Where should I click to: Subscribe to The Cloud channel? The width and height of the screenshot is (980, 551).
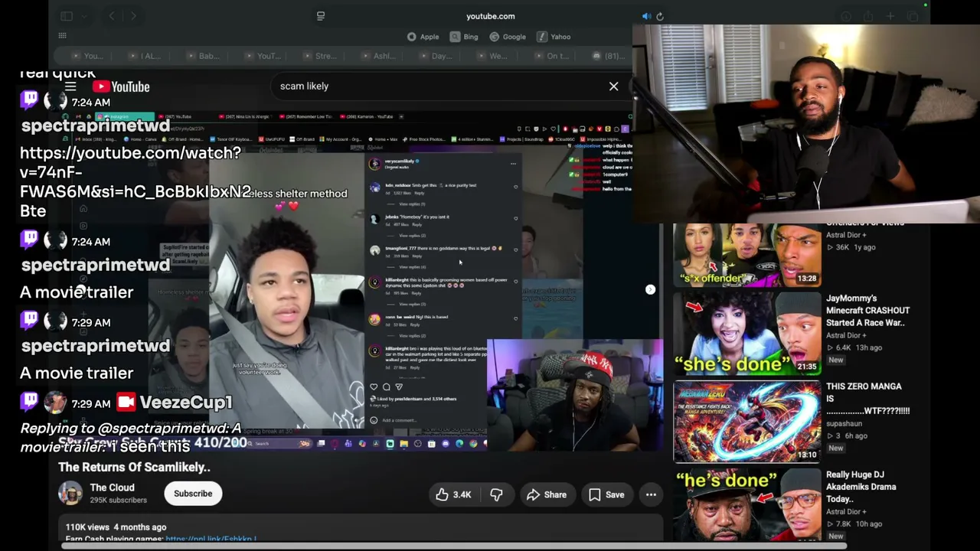coord(193,494)
